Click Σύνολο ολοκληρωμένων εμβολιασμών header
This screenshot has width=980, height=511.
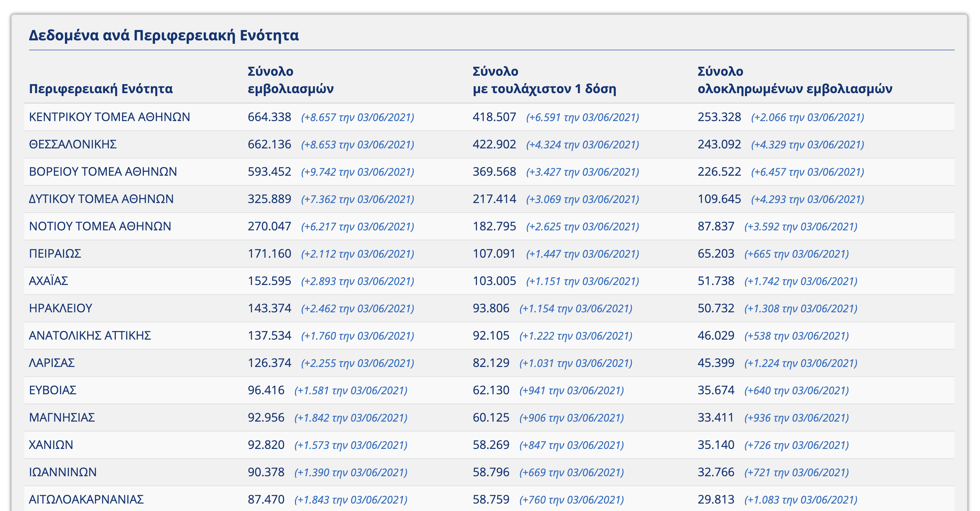click(794, 80)
